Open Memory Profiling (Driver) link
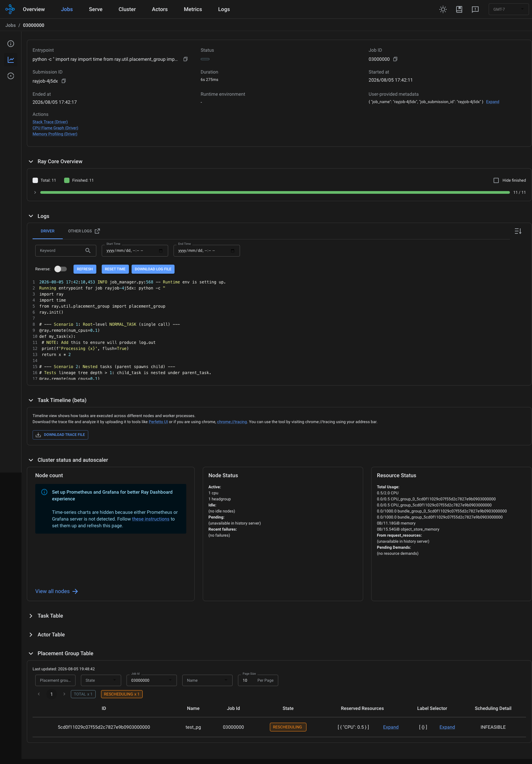Screen dimensions: 532x764 (55, 134)
